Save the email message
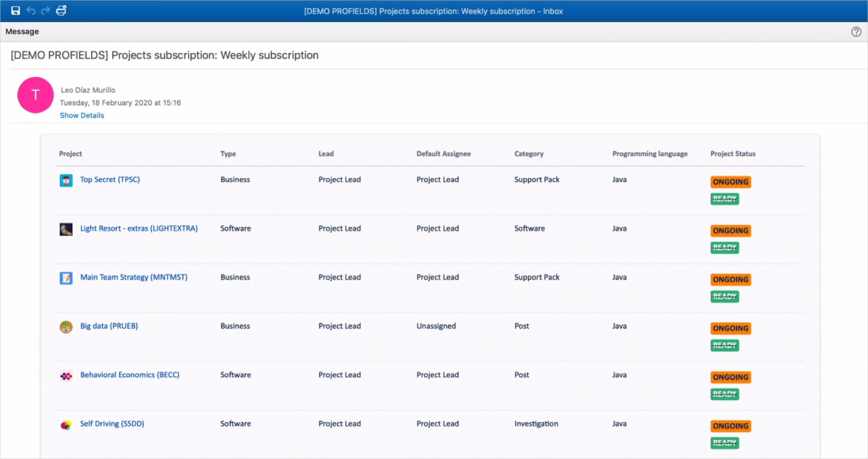Image resolution: width=868 pixels, height=459 pixels. 16,10
